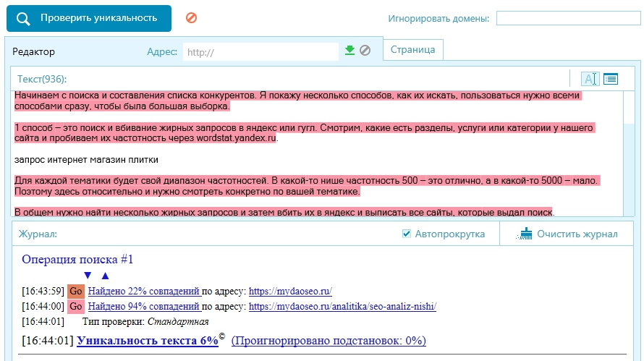Viewport: 644px width, 361px height.
Task: Click the Журнал: label
Action: (x=38, y=234)
